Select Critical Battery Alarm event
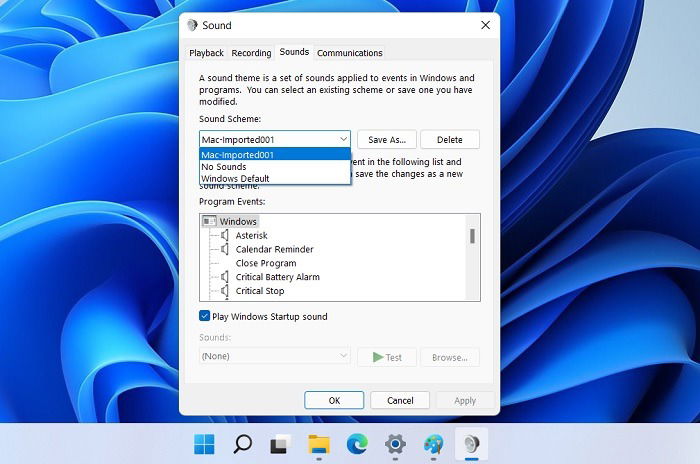 278,277
